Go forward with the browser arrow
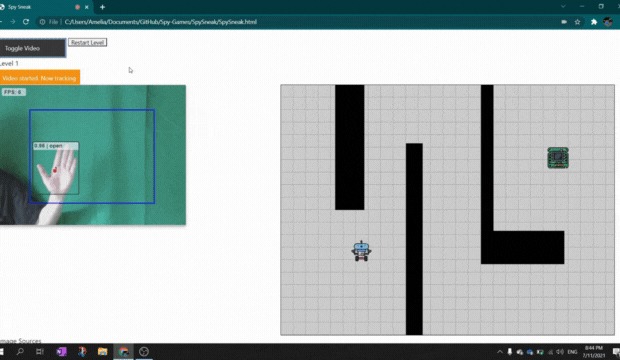The height and width of the screenshot is (360, 620). point(13,22)
